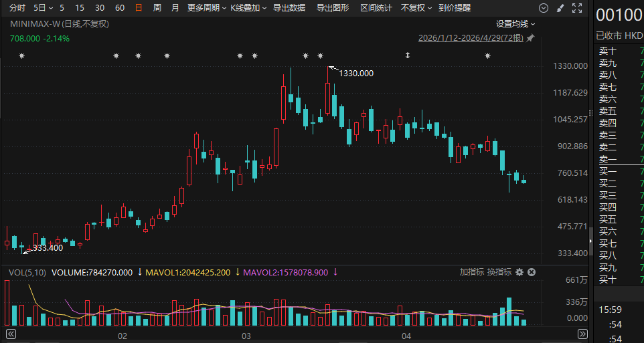
Task: Select the 60 minute period tab
Action: [x=120, y=8]
